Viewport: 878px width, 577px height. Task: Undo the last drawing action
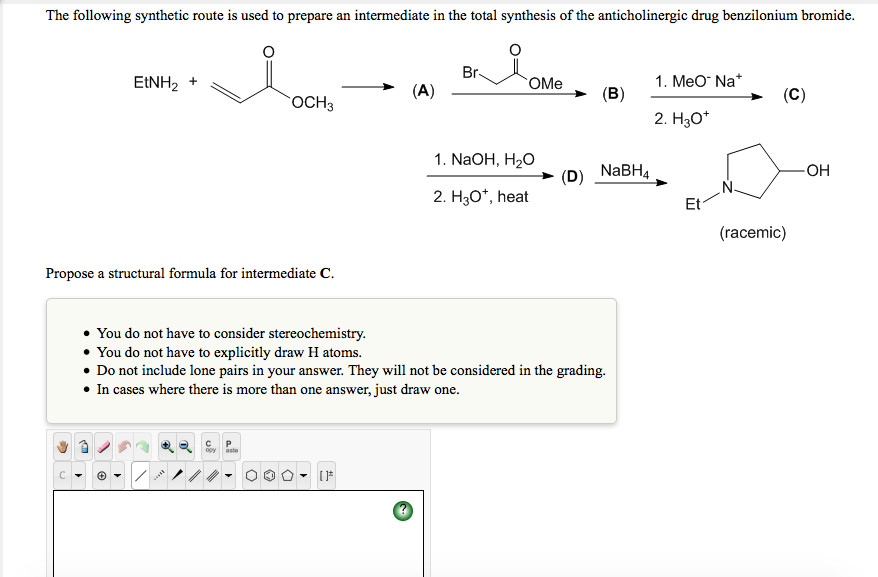[123, 445]
